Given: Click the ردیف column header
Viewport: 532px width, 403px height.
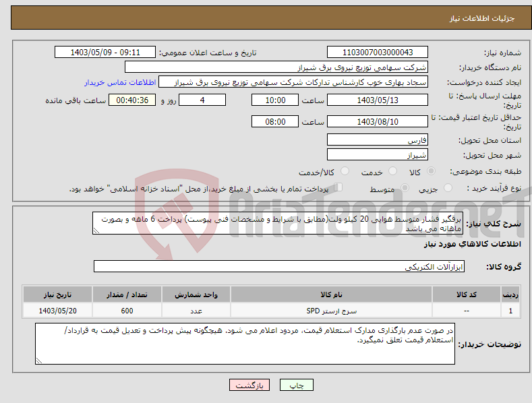Looking at the screenshot, I should [x=510, y=294].
